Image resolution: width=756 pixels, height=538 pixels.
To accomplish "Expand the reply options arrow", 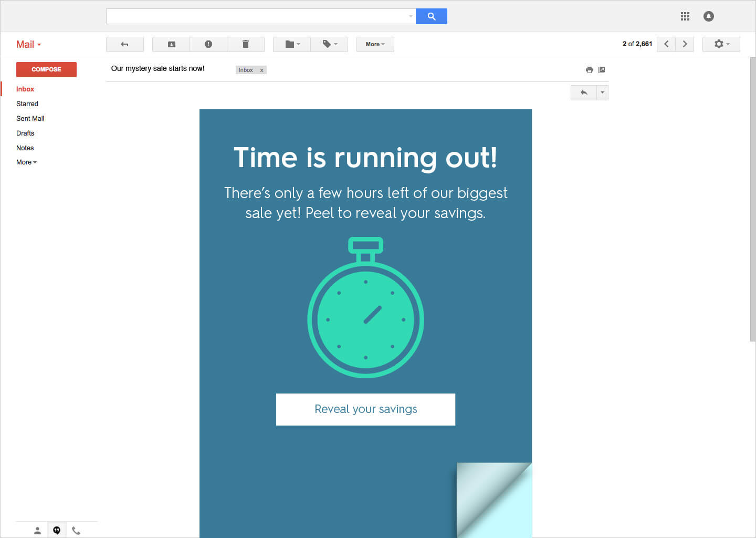I will point(603,92).
